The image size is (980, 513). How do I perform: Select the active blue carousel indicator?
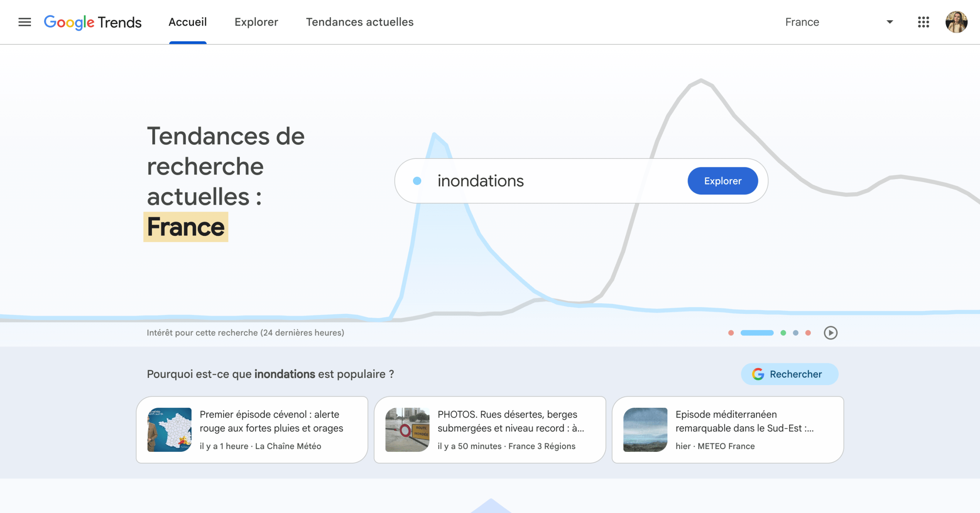[757, 333]
